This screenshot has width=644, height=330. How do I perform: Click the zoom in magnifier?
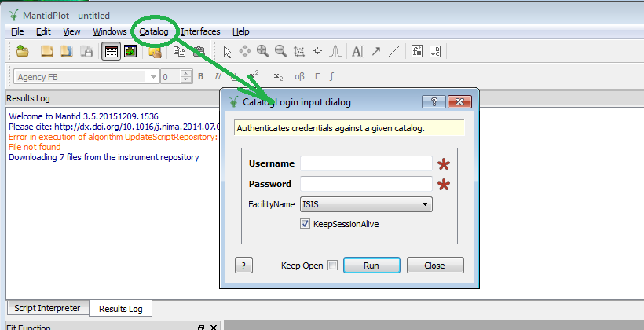(263, 51)
